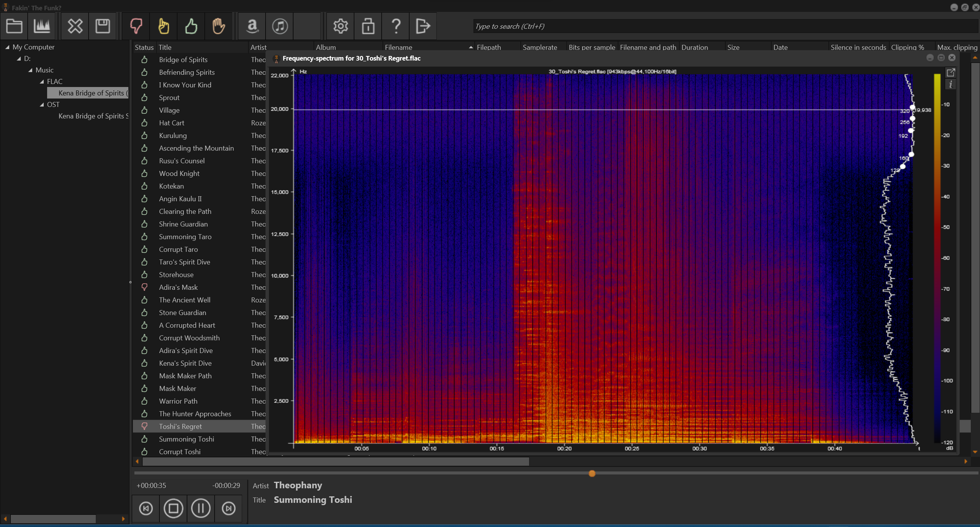Sort list by the Title column header

pos(165,47)
